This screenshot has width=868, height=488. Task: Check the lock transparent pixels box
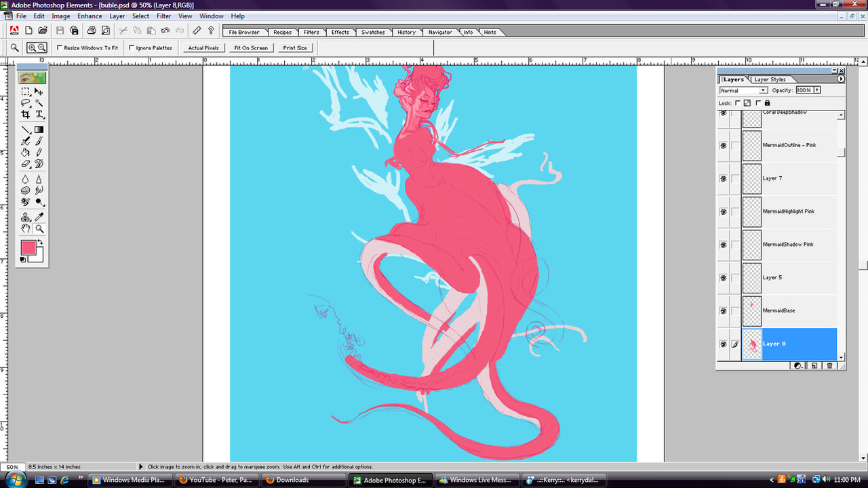coord(737,103)
